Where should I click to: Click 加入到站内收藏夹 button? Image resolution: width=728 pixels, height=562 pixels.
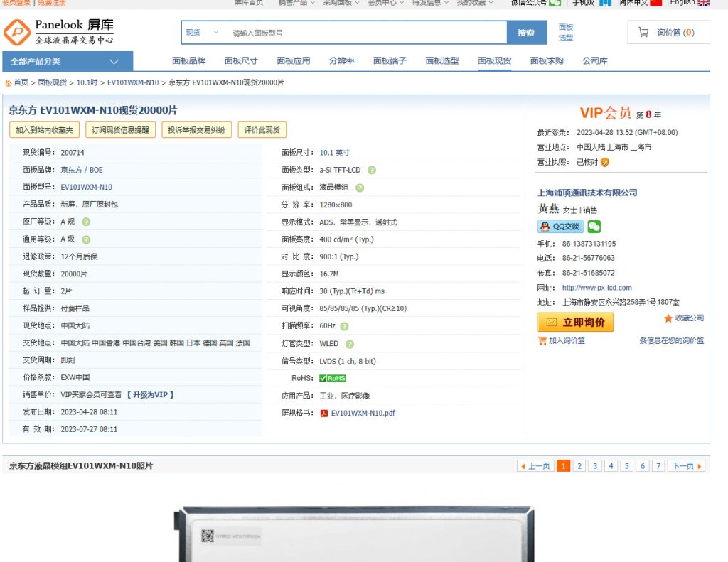click(x=45, y=130)
